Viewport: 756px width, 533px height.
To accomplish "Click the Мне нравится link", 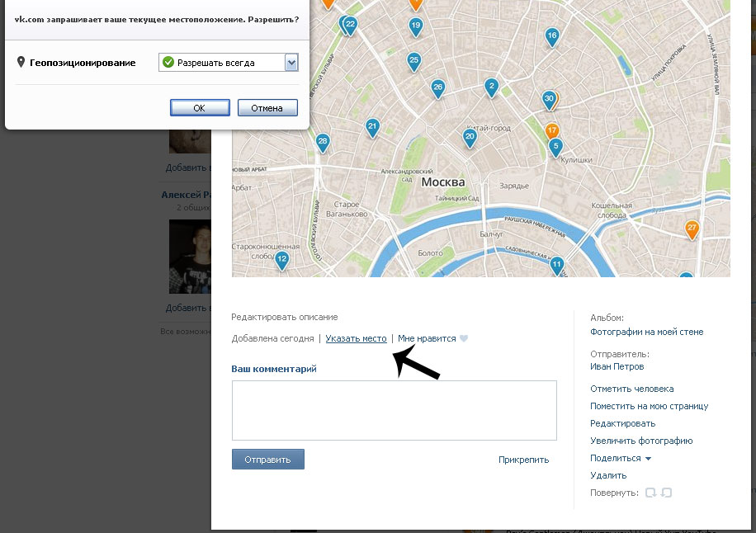I will point(427,338).
